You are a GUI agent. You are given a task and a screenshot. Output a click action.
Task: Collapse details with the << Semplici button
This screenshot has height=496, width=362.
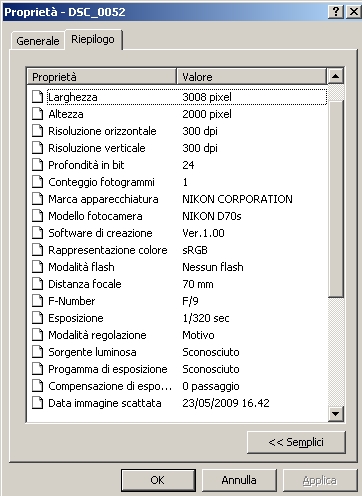pos(296,442)
